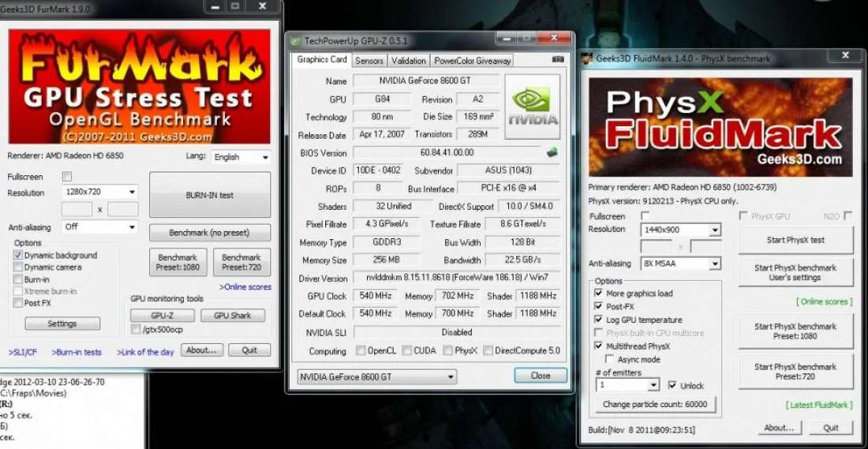The width and height of the screenshot is (868, 449).
Task: Open Link of the day
Action: [145, 352]
